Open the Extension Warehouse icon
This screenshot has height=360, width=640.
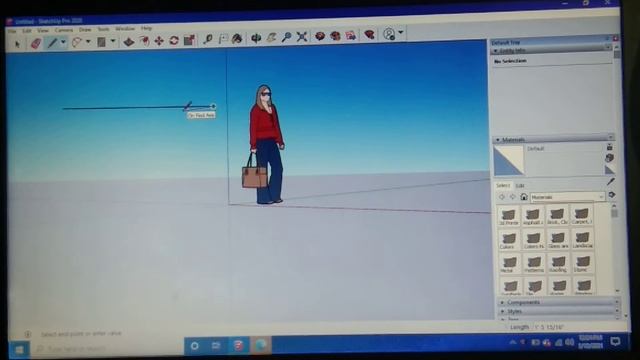[x=335, y=36]
